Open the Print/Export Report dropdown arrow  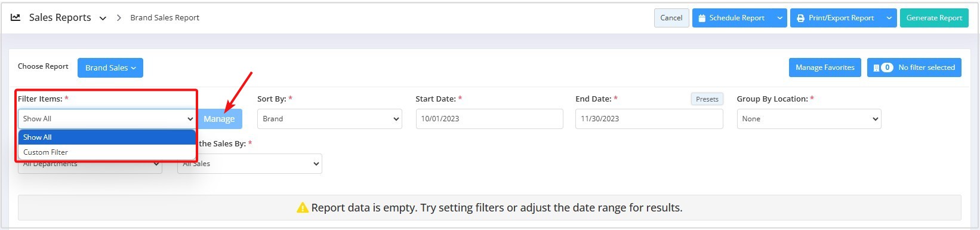[889, 18]
